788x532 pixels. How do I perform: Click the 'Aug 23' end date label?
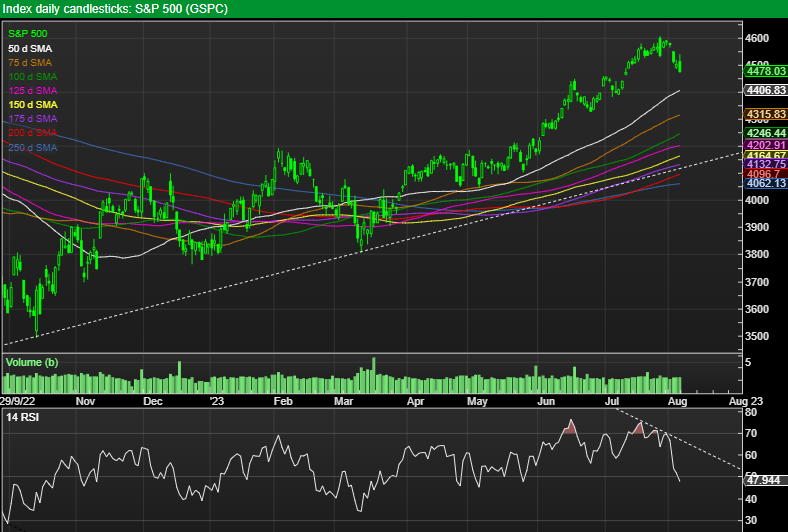[746, 401]
